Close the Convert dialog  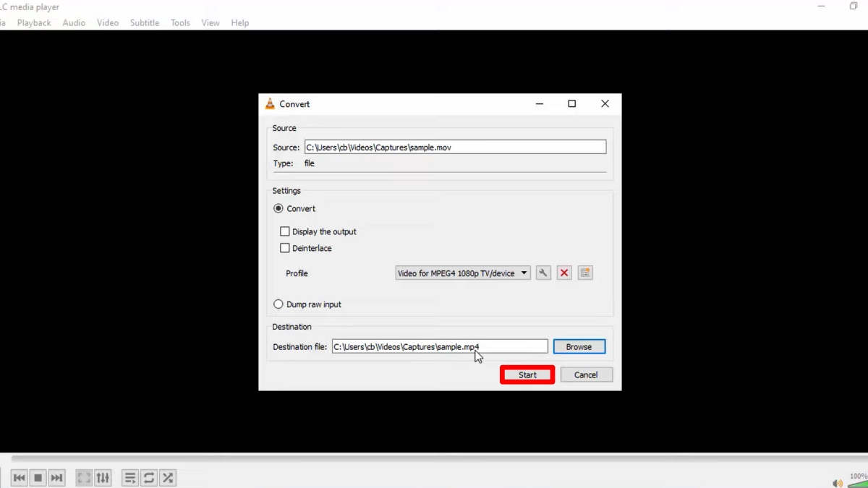[x=605, y=104]
